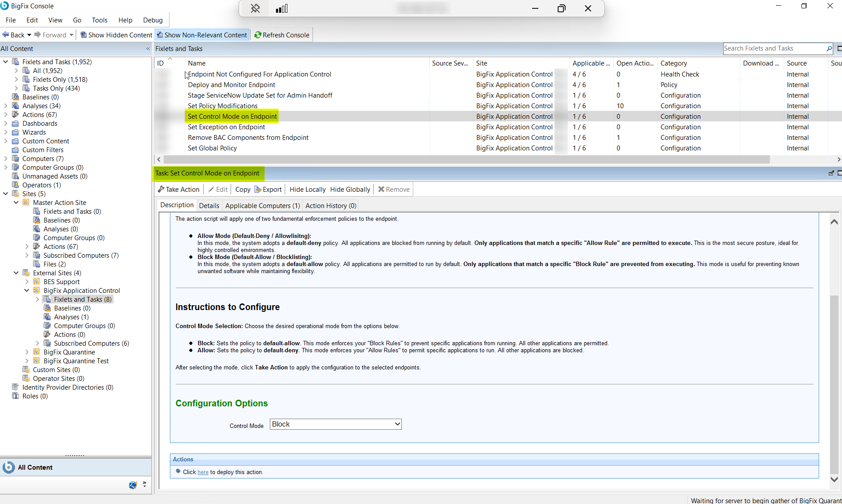Image resolution: width=842 pixels, height=504 pixels.
Task: Click the Wizards folder icon
Action: pyautogui.click(x=15, y=132)
